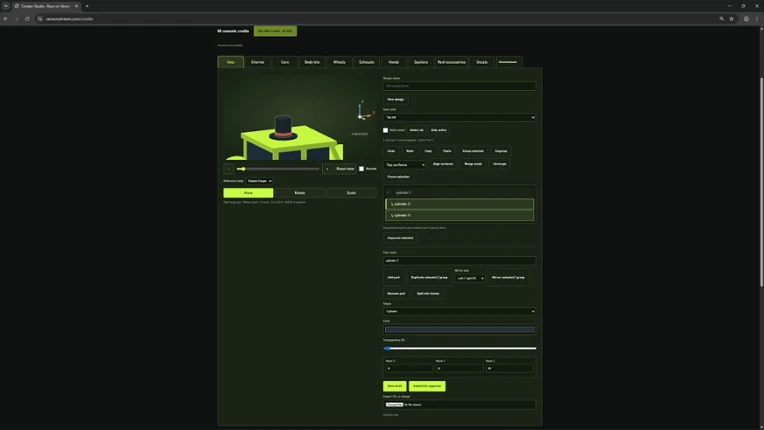Toggle the Multi-select checkbox

[385, 130]
